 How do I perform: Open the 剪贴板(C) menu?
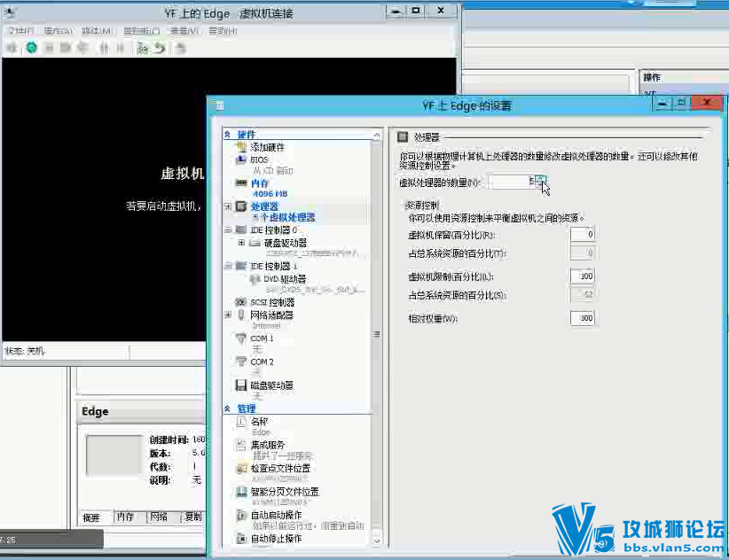141,31
